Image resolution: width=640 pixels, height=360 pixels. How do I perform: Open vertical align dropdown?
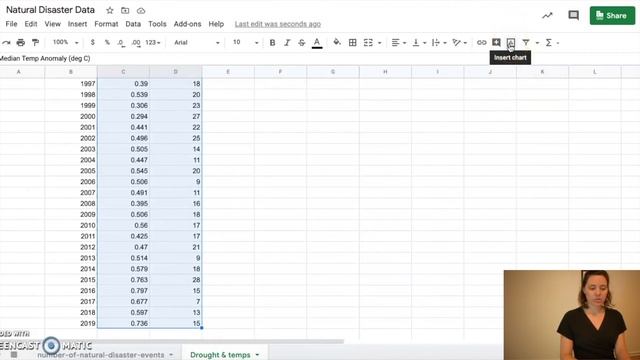(x=419, y=42)
